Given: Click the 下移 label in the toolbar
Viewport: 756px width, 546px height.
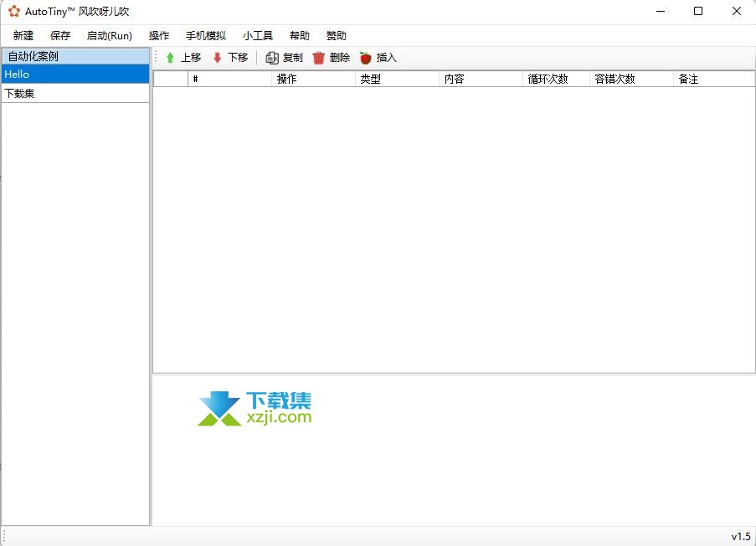Looking at the screenshot, I should pos(238,58).
